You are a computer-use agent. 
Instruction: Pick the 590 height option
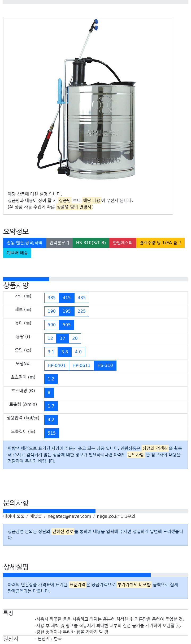point(51,325)
